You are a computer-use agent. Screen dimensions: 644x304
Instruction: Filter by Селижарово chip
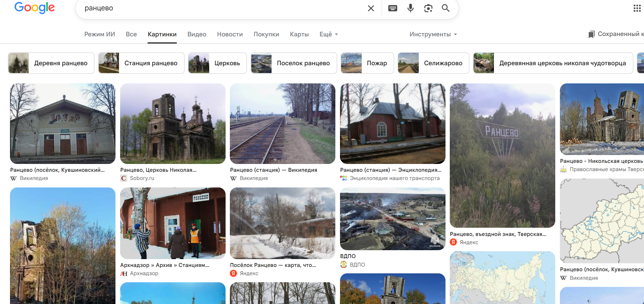click(x=433, y=63)
